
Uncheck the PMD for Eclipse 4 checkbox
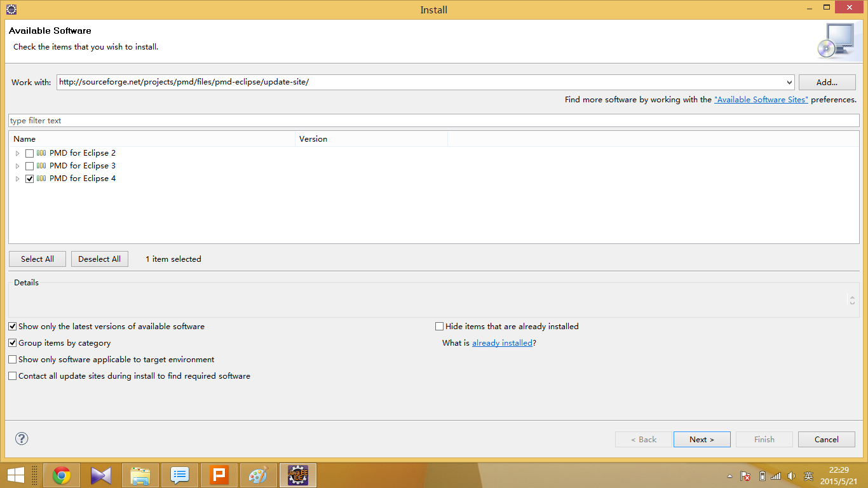click(29, 179)
